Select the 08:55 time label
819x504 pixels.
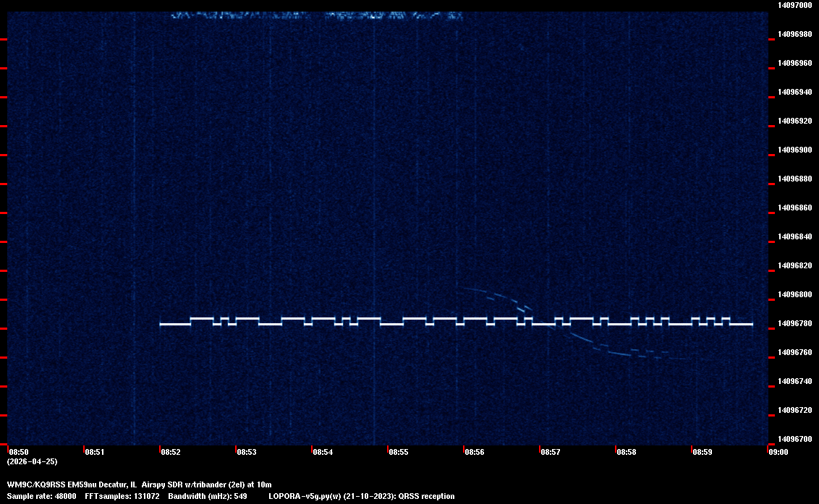(399, 452)
